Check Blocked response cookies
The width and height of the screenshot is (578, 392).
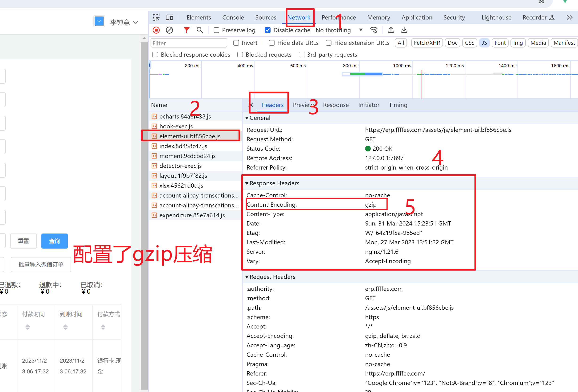pyautogui.click(x=155, y=54)
